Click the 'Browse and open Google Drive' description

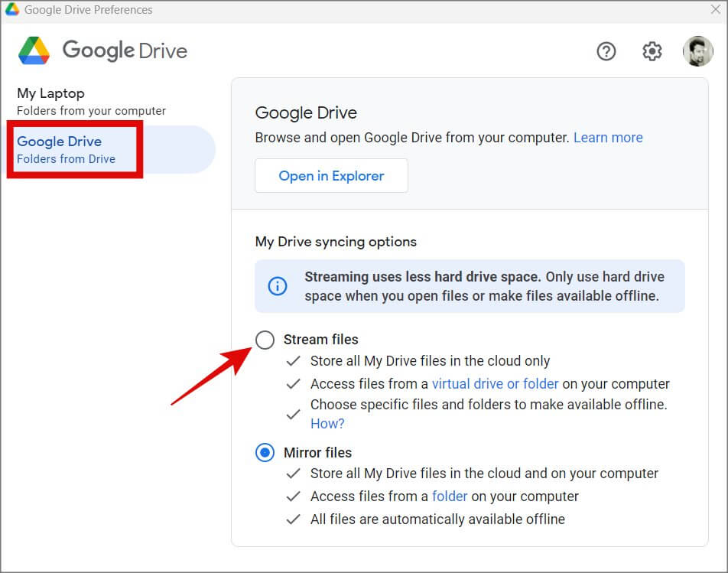(x=412, y=138)
